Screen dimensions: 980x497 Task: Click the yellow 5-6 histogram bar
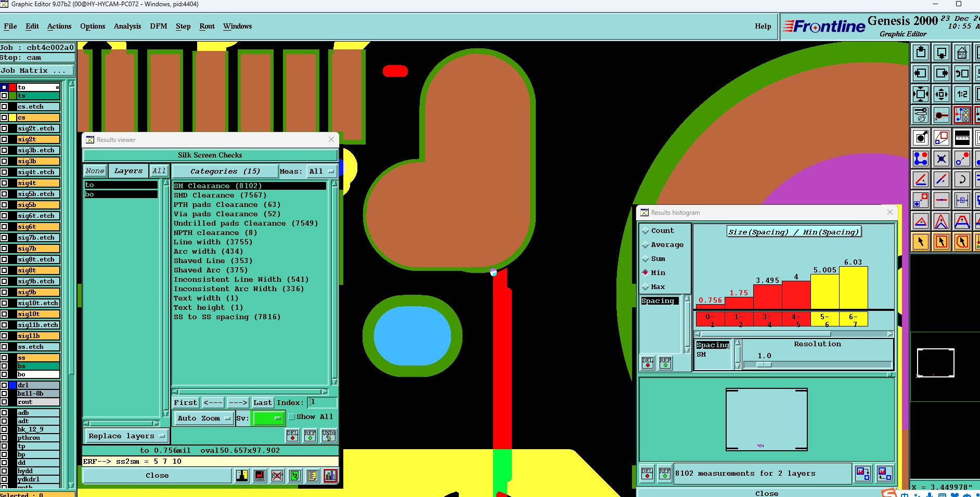pyautogui.click(x=824, y=291)
